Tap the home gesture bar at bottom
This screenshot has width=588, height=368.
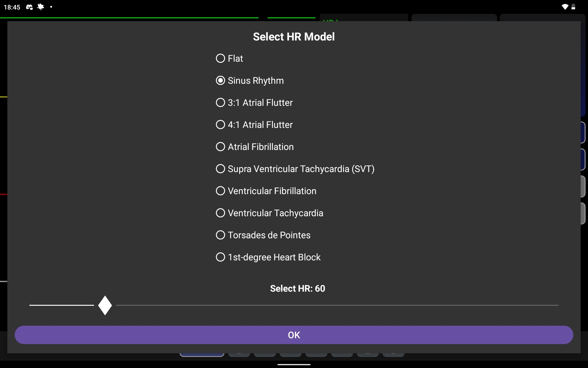294,365
